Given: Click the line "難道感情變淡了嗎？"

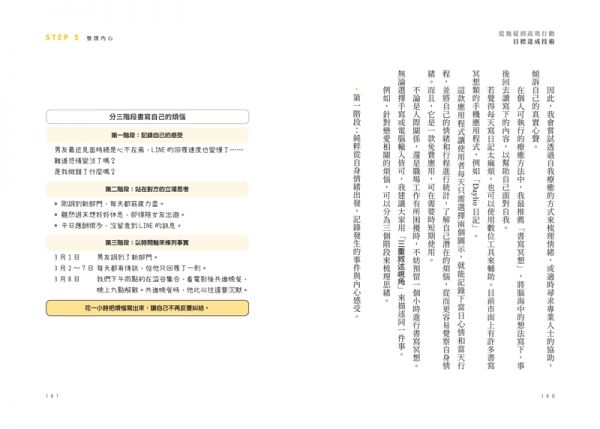Looking at the screenshot, I should point(85,161).
